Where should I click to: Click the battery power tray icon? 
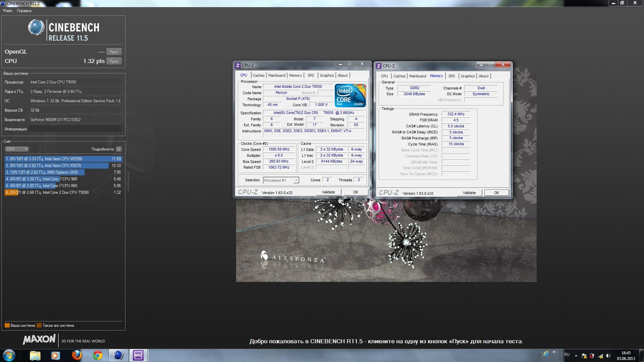point(592,356)
